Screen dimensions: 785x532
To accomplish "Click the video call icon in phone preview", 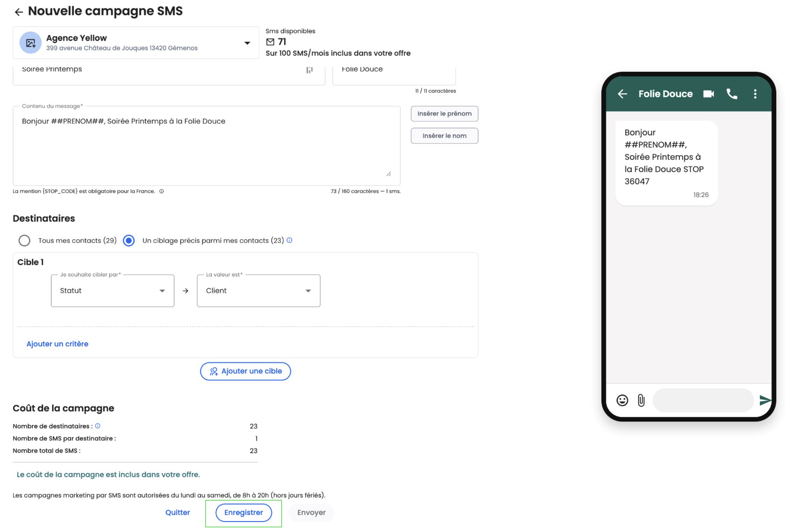I will [709, 94].
